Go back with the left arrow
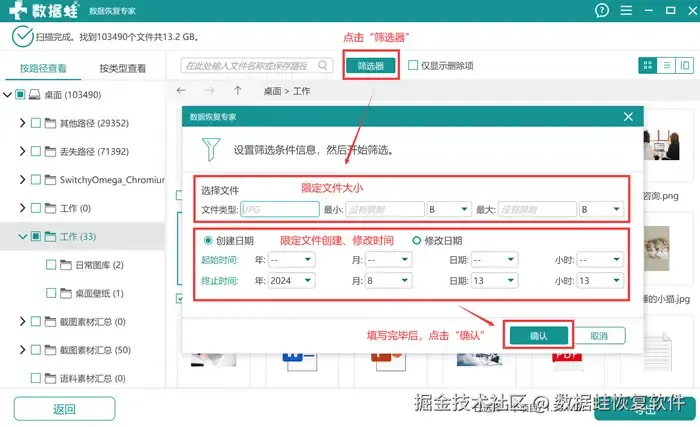700x427 pixels. click(181, 91)
